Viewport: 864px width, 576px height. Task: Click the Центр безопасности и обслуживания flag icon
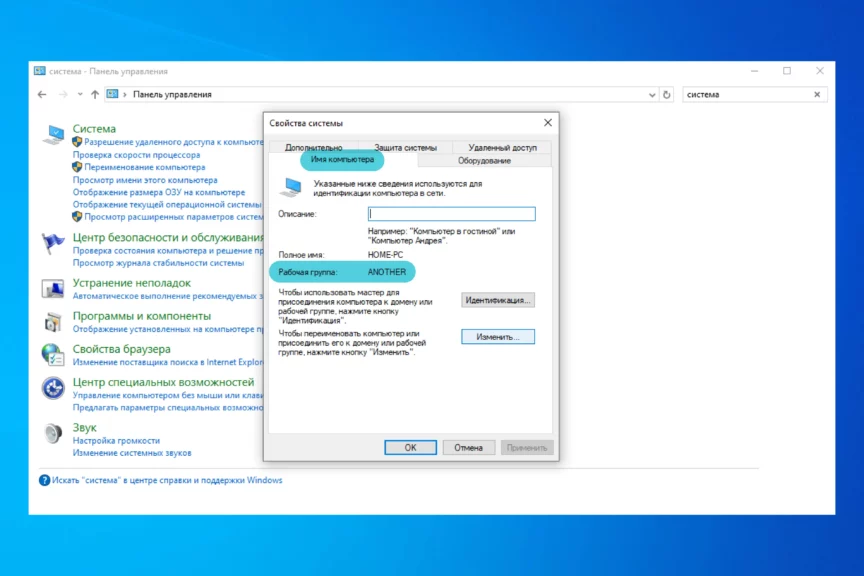pos(53,243)
